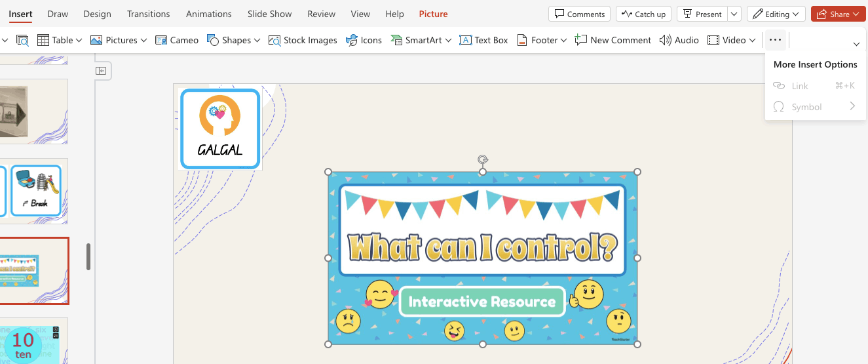This screenshot has height=364, width=868.
Task: Open Stock Images
Action: (303, 40)
